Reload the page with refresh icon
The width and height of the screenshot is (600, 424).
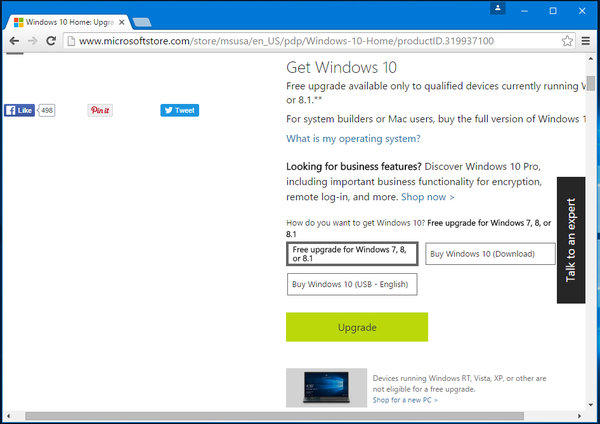point(51,41)
